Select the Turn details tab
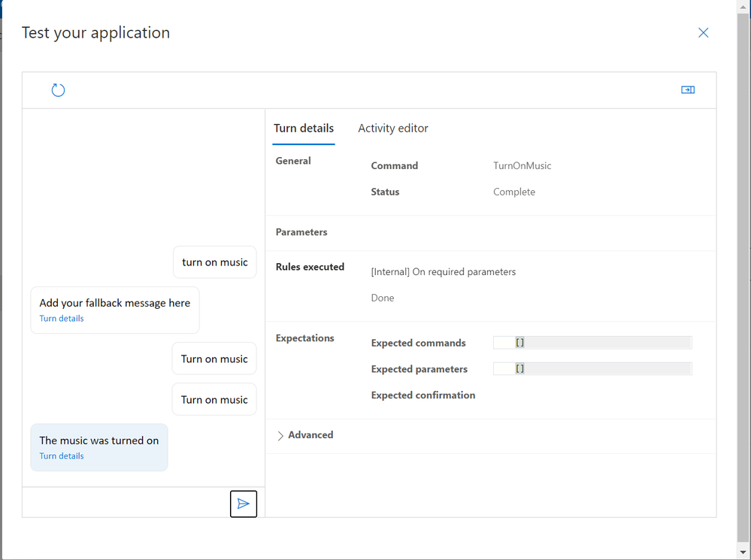751x560 pixels. (x=304, y=129)
